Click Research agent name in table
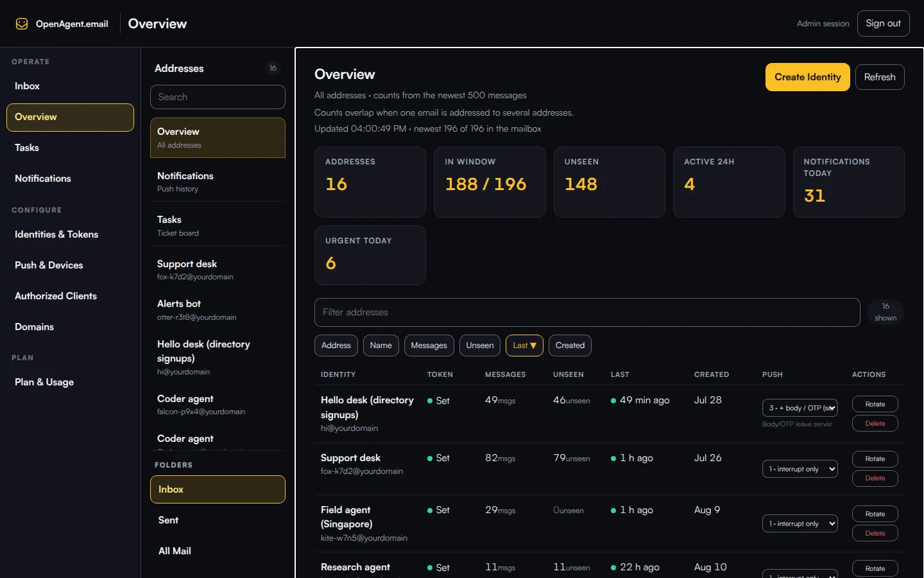 pos(355,567)
